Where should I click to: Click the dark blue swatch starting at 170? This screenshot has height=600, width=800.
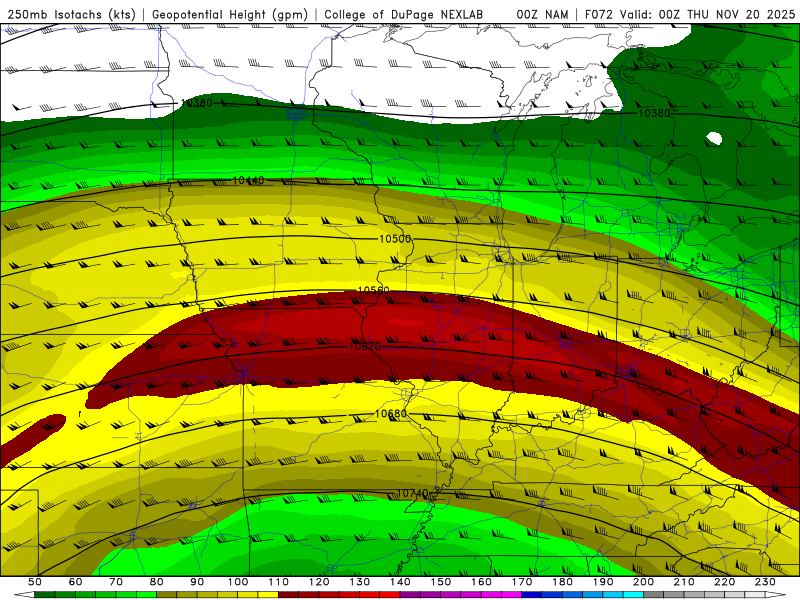pyautogui.click(x=532, y=595)
